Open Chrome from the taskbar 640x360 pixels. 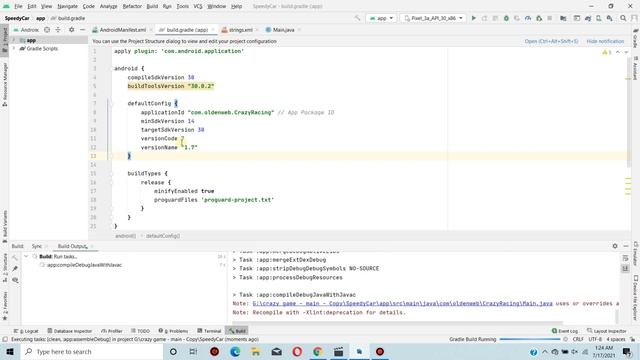(x=318, y=351)
